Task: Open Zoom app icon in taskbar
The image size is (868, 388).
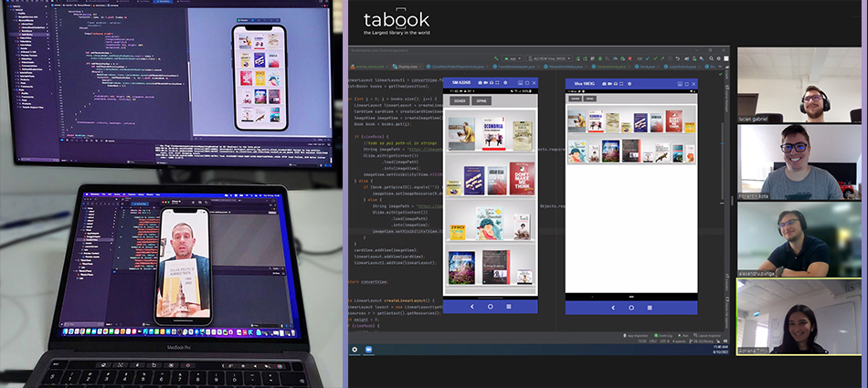Action: [369, 350]
